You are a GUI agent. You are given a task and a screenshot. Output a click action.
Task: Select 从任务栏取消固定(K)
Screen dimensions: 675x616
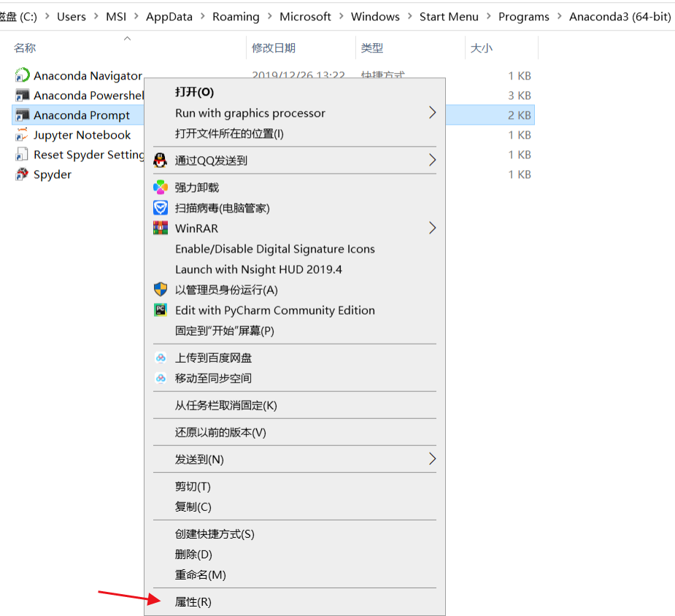click(x=295, y=405)
